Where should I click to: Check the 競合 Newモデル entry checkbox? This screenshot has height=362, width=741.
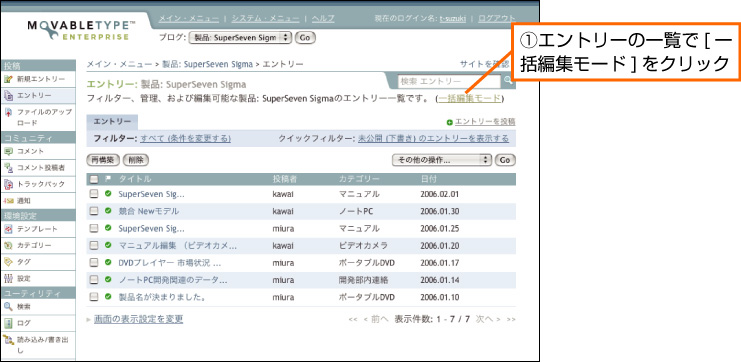[94, 211]
